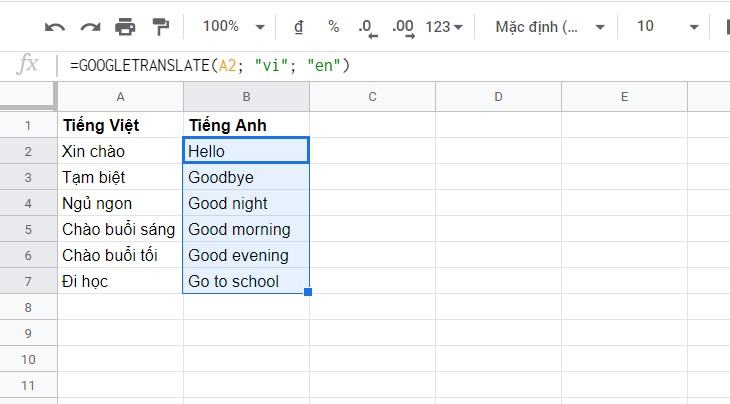
Task: Select column B header
Action: pos(246,97)
